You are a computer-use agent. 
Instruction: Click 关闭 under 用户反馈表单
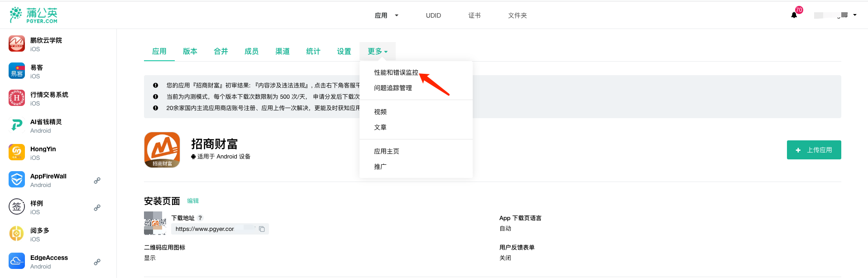[x=505, y=258]
